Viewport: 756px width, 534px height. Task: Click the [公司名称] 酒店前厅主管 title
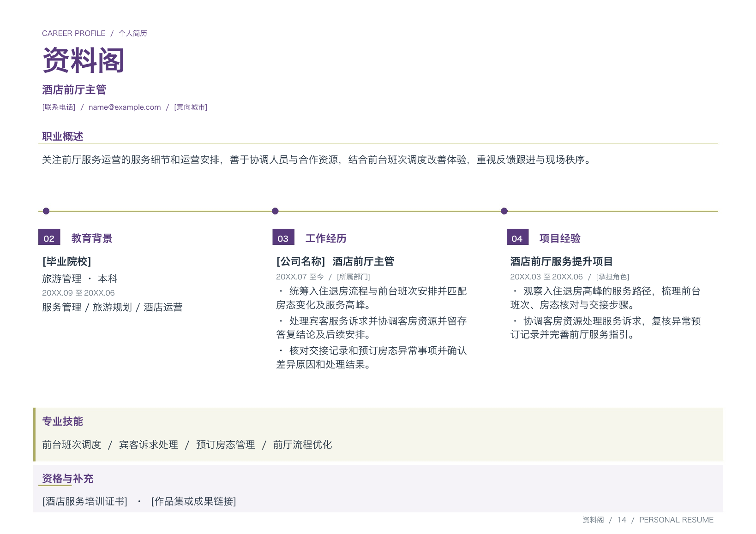(335, 261)
